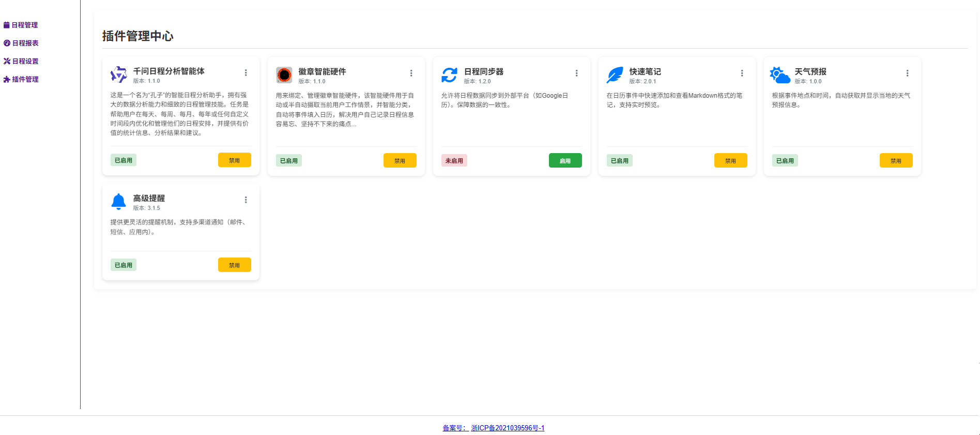The height and width of the screenshot is (435, 980).
Task: Click 版本: 1.0.0 under 天气预报
Action: click(x=808, y=81)
